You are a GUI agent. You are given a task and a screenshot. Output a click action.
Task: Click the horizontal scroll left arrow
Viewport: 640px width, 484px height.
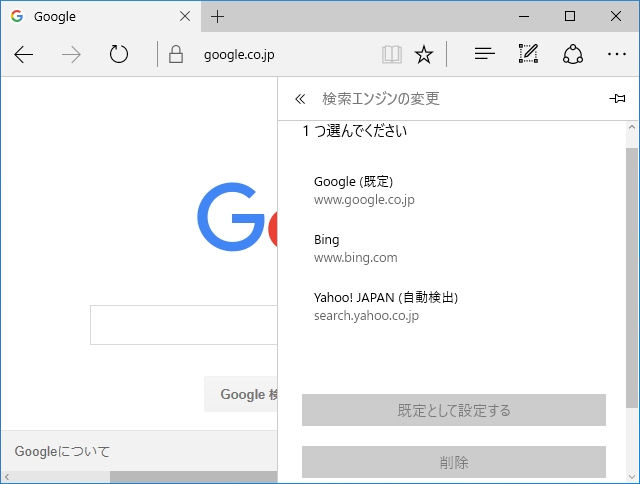(7, 476)
